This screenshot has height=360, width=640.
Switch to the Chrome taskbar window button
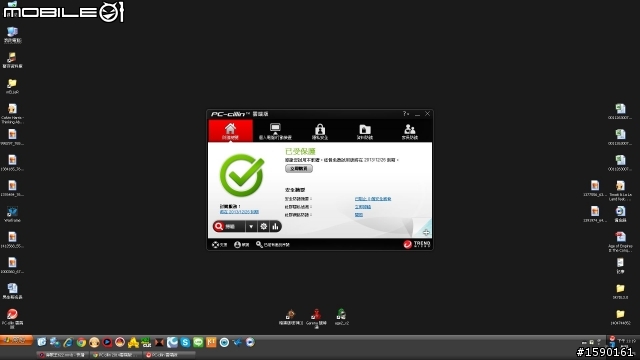116,355
